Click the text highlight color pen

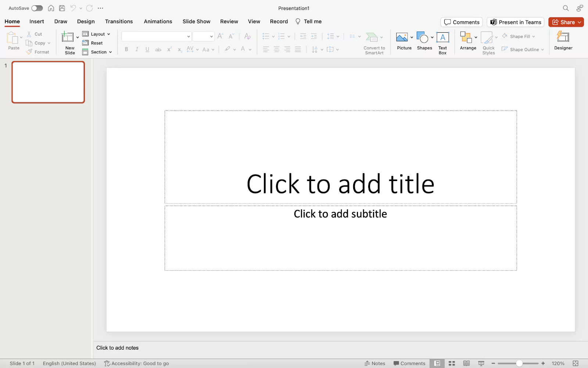(x=227, y=49)
